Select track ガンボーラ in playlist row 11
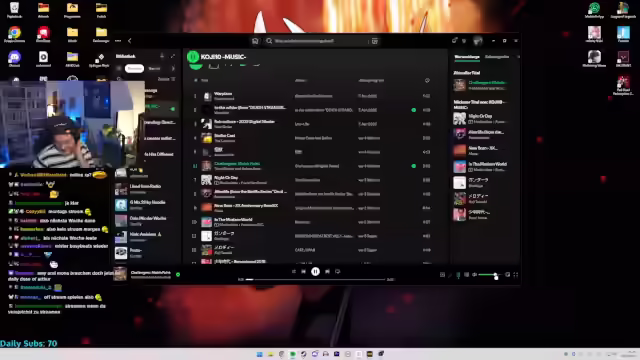Viewport: 640px width, 360px height. (x=314, y=236)
